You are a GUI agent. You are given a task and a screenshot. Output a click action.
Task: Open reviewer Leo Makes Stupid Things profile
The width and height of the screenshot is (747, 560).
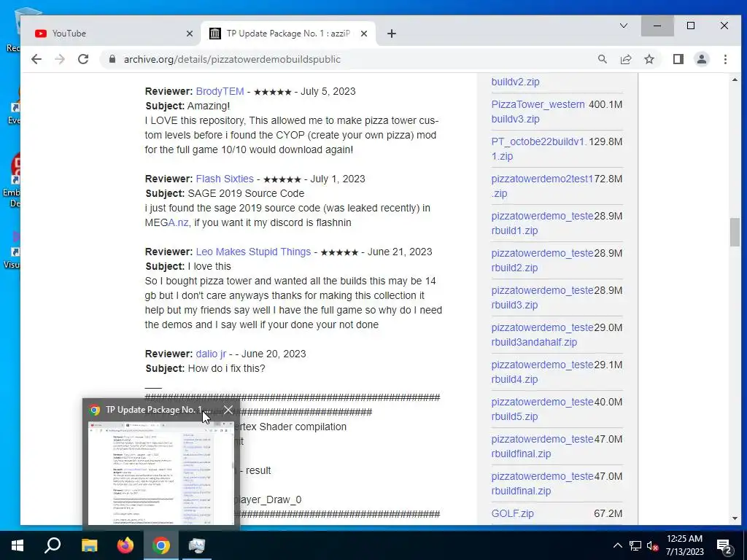pos(253,252)
